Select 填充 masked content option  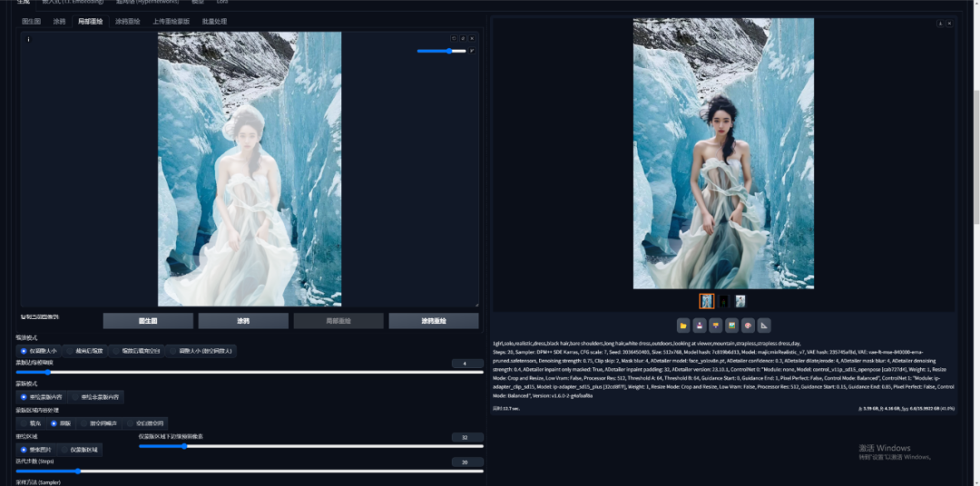[30, 423]
